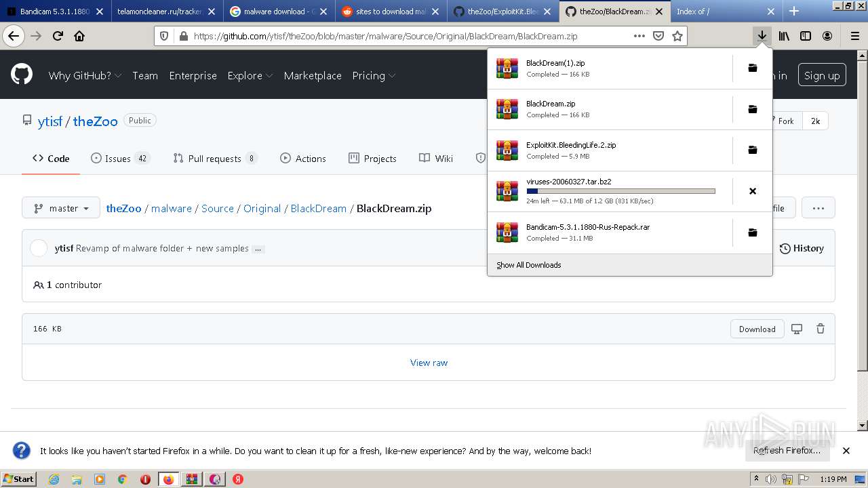Cancel the viruses-20060327.tar.bz2 download
Image resolution: width=868 pixels, height=488 pixels.
click(x=752, y=191)
